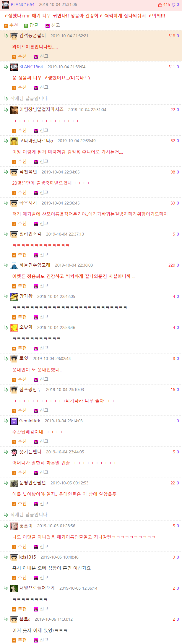The image size is (182, 644).
Task: Click the 신고 report icon under 하늘긴수염고래's reply
Action: coord(36,286)
